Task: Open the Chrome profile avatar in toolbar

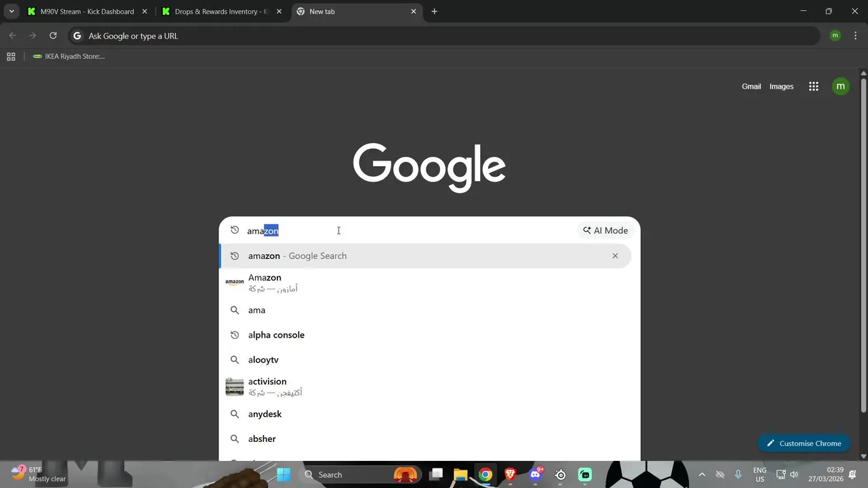Action: tap(835, 36)
